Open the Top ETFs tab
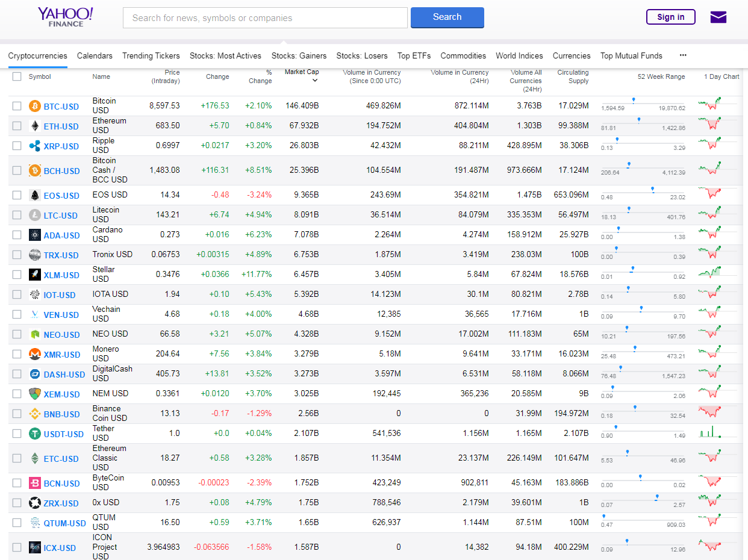 point(414,55)
